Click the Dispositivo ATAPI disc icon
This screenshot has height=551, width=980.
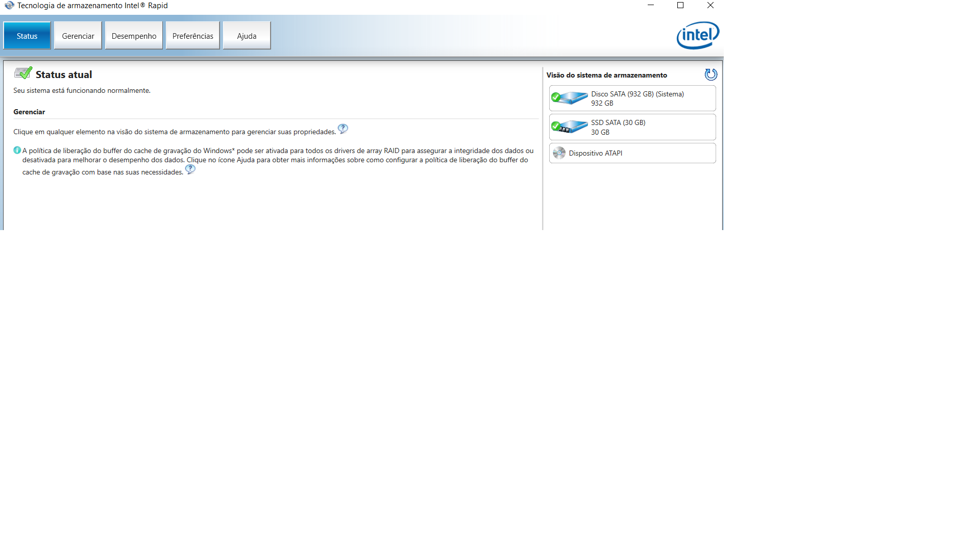[x=559, y=153]
